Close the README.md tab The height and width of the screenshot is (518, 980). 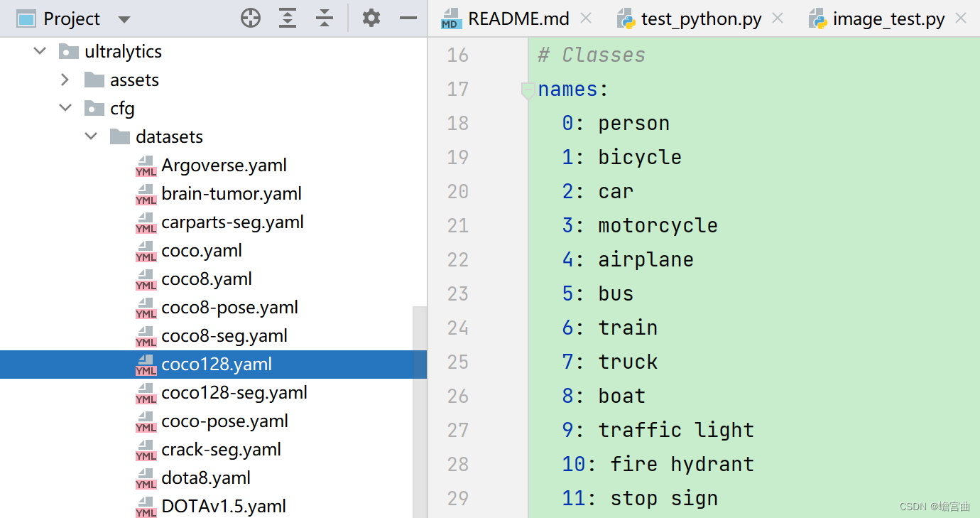pyautogui.click(x=586, y=18)
